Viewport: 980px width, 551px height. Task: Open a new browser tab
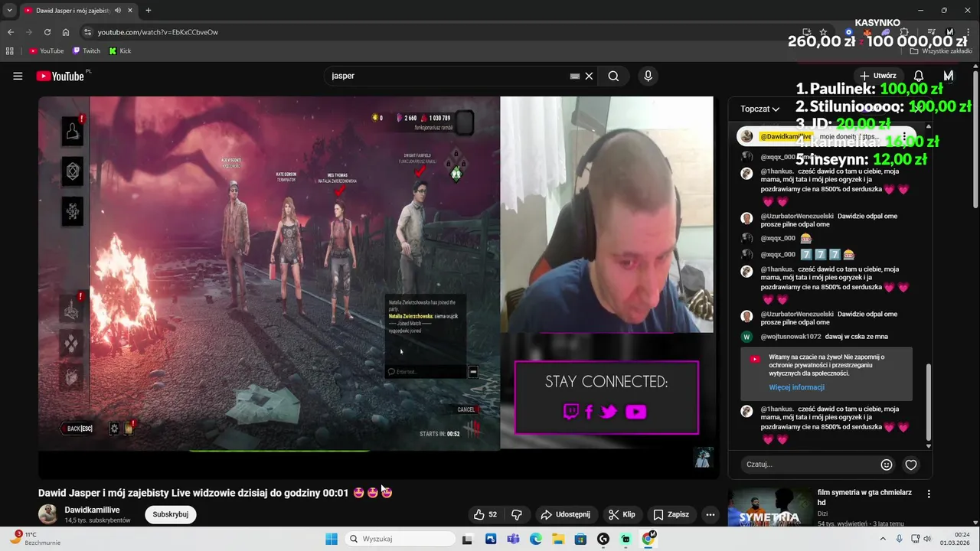[x=149, y=10]
